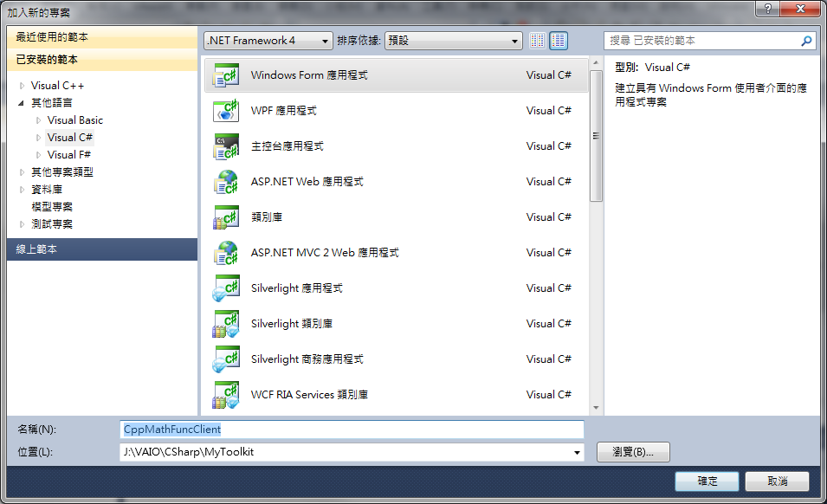Select Silverlight business application (商務應用程式) icon

tap(226, 359)
